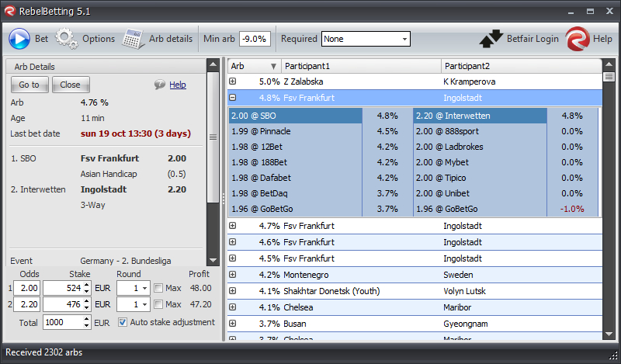Open the Options toolbar item
The height and width of the screenshot is (364, 621).
[99, 39]
